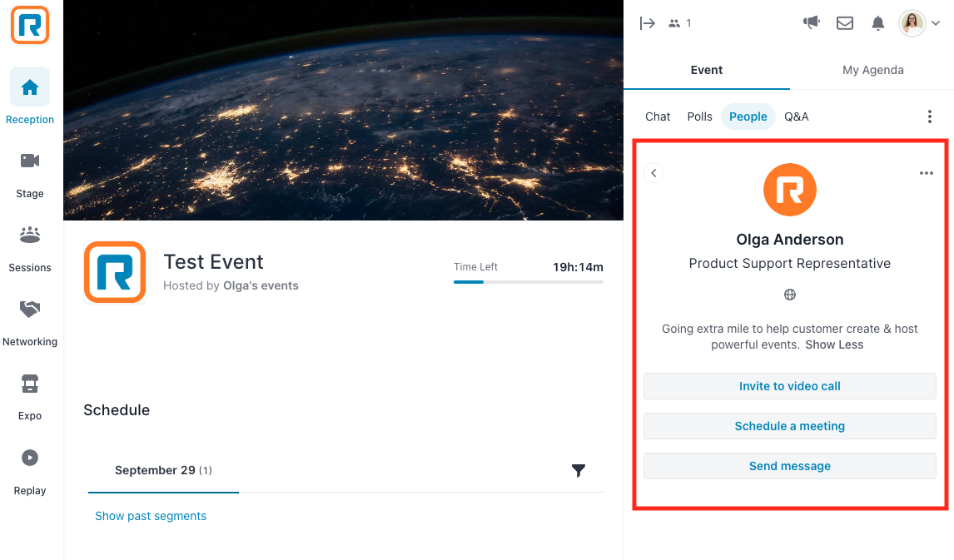The height and width of the screenshot is (560, 954).
Task: Open the globe website link icon
Action: 790,295
